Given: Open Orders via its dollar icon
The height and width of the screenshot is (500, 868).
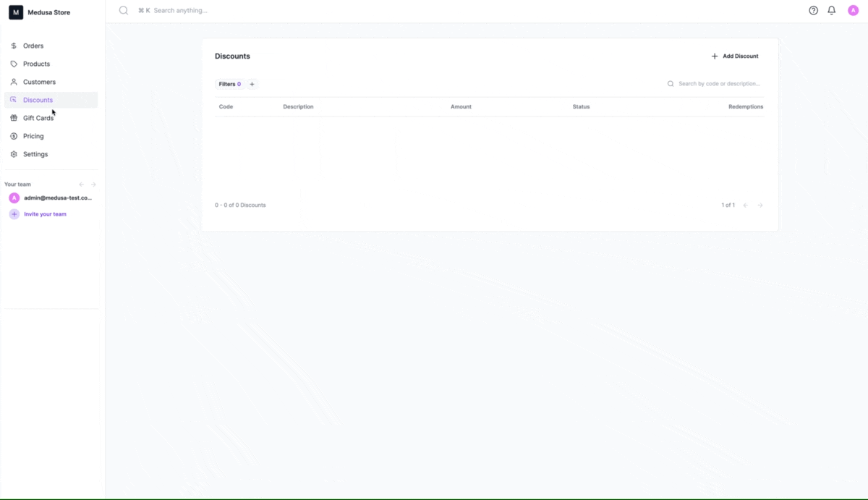Looking at the screenshot, I should [x=14, y=46].
